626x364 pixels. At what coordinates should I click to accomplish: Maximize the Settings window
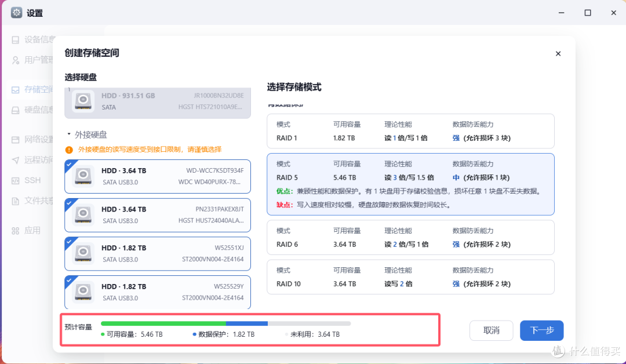tap(588, 13)
